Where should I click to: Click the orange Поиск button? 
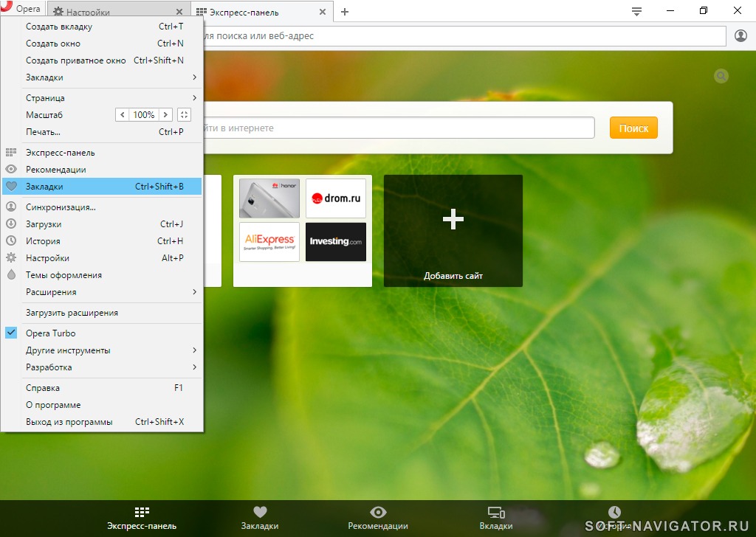633,128
